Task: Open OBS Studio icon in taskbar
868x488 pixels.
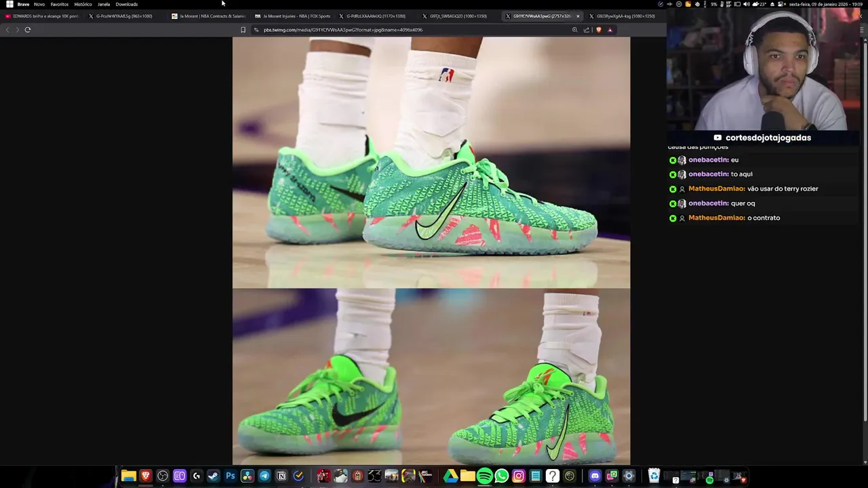Action: (x=163, y=476)
